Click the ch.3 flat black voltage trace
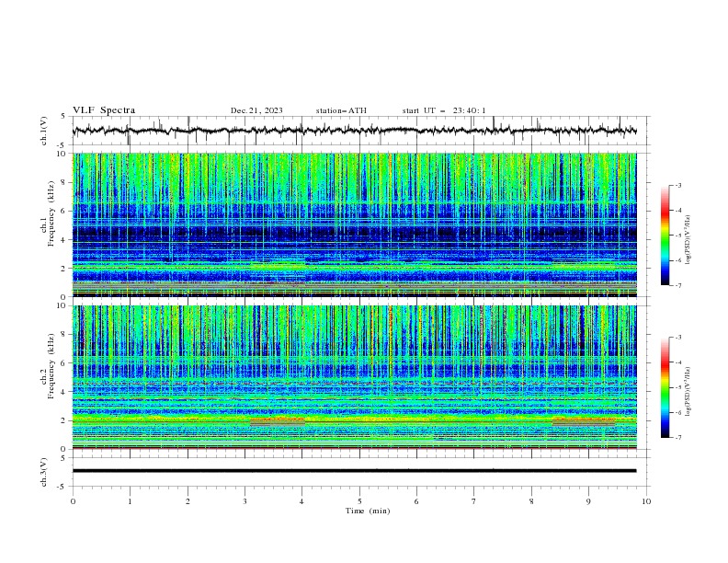728x563 pixels. (354, 471)
